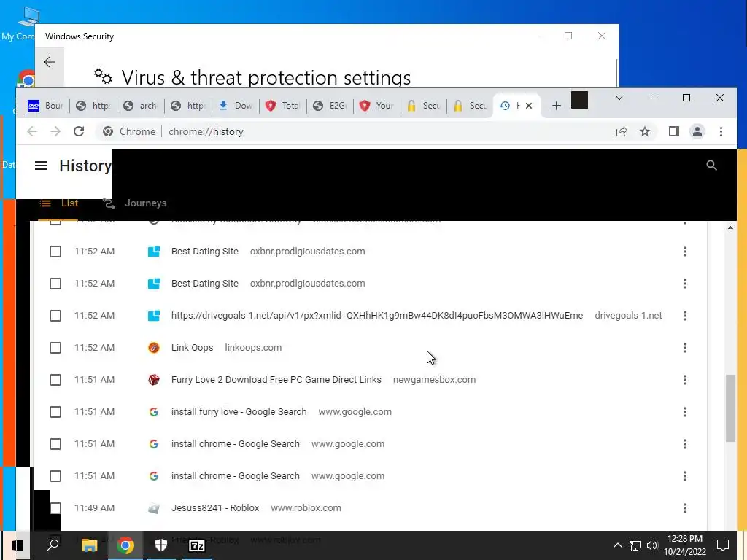Click the share this page icon

pyautogui.click(x=622, y=131)
